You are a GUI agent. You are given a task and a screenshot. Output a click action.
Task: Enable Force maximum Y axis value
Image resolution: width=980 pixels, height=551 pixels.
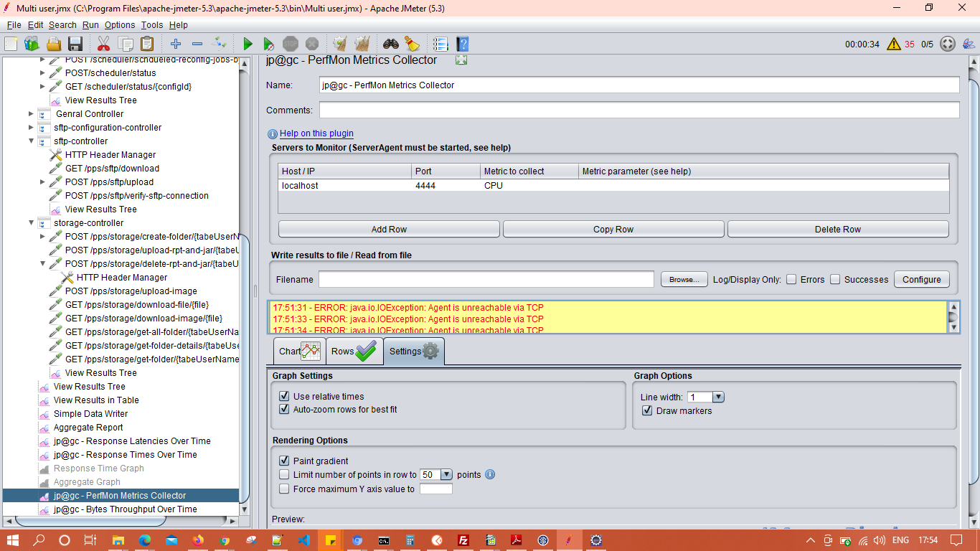[284, 489]
